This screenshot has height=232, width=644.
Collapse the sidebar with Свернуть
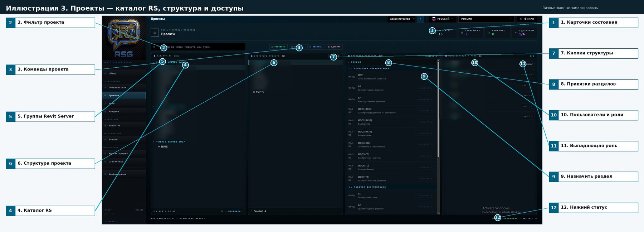[112, 221]
